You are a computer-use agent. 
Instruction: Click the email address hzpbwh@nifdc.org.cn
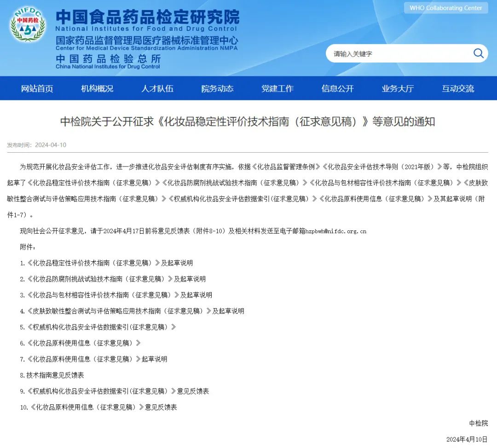(335, 231)
